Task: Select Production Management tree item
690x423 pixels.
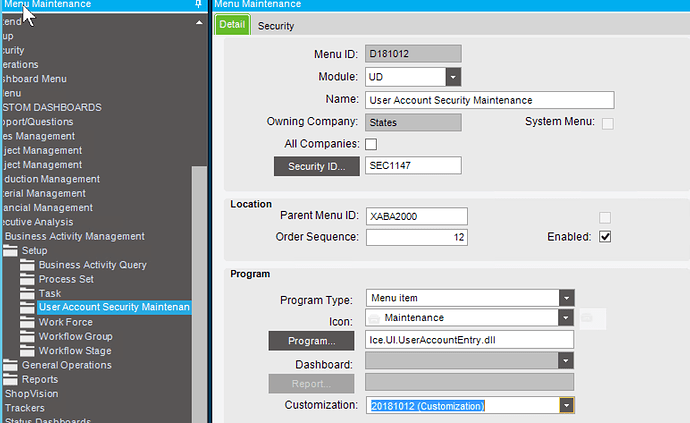Action: (x=51, y=179)
